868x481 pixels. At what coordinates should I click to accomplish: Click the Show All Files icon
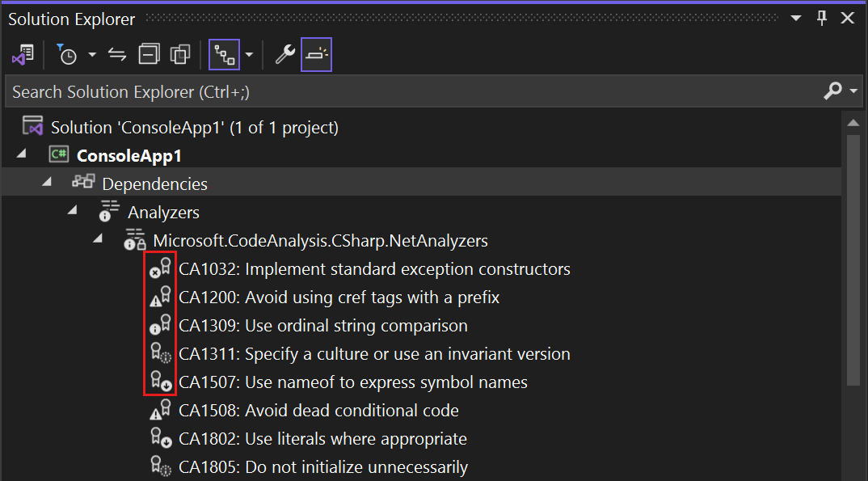pos(179,54)
